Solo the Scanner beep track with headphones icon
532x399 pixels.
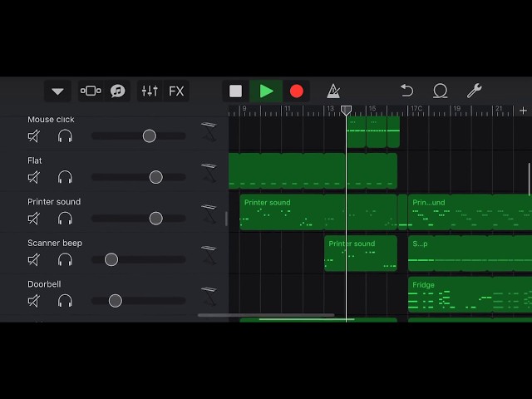pyautogui.click(x=65, y=259)
